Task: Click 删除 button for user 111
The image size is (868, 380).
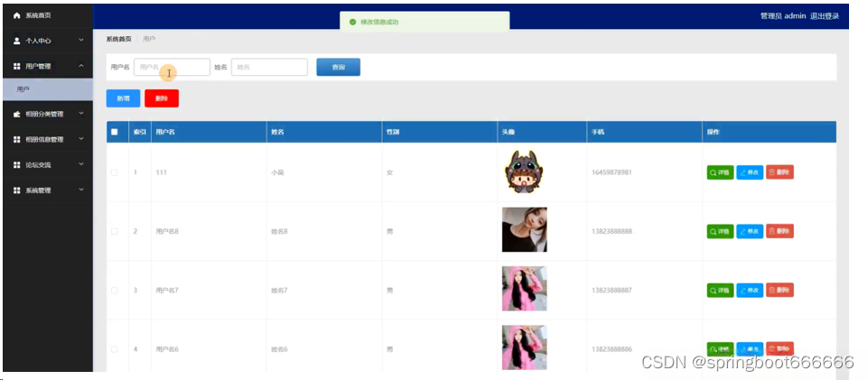Action: click(780, 172)
